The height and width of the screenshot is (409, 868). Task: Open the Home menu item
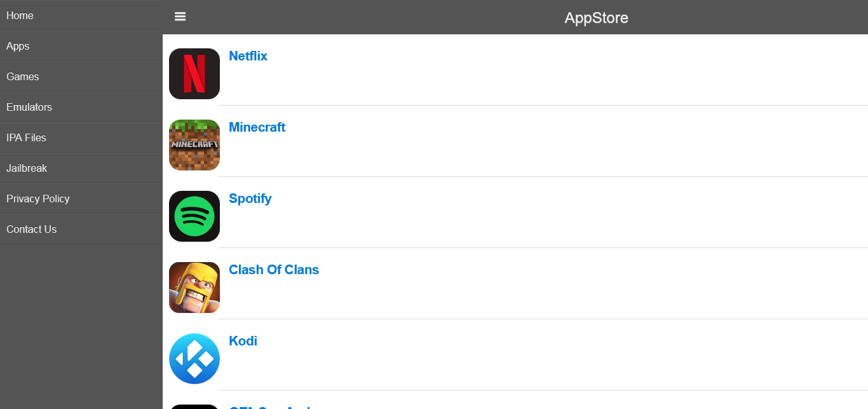[x=81, y=15]
